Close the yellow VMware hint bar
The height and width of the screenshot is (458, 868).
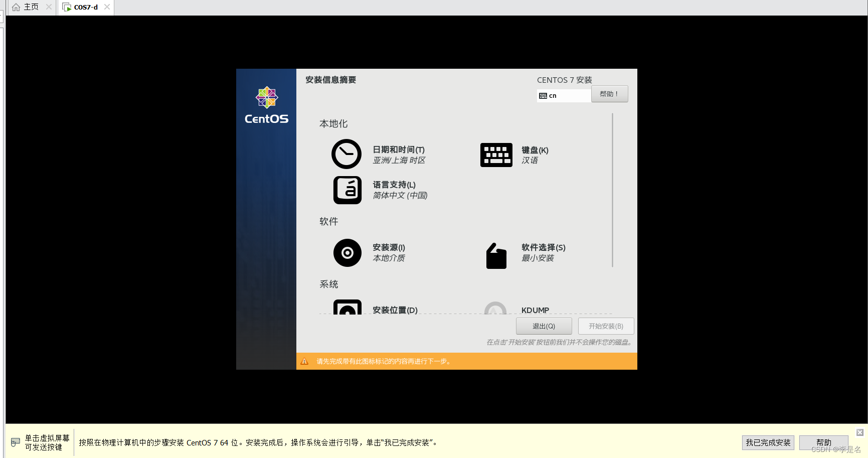[x=860, y=432]
